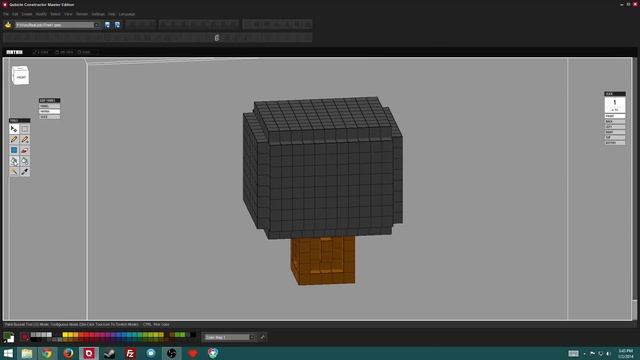Activate the paint bucket tool
Image resolution: width=640 pixels, height=360 pixels.
(14, 161)
